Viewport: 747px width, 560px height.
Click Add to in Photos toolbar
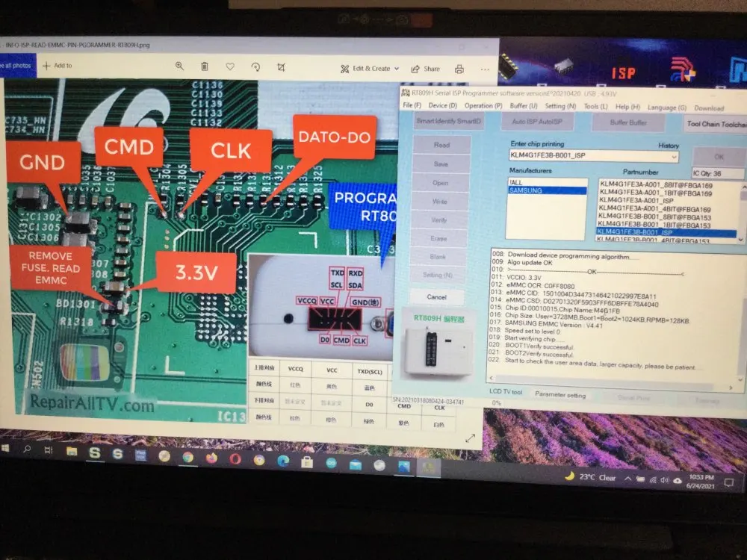coord(58,65)
